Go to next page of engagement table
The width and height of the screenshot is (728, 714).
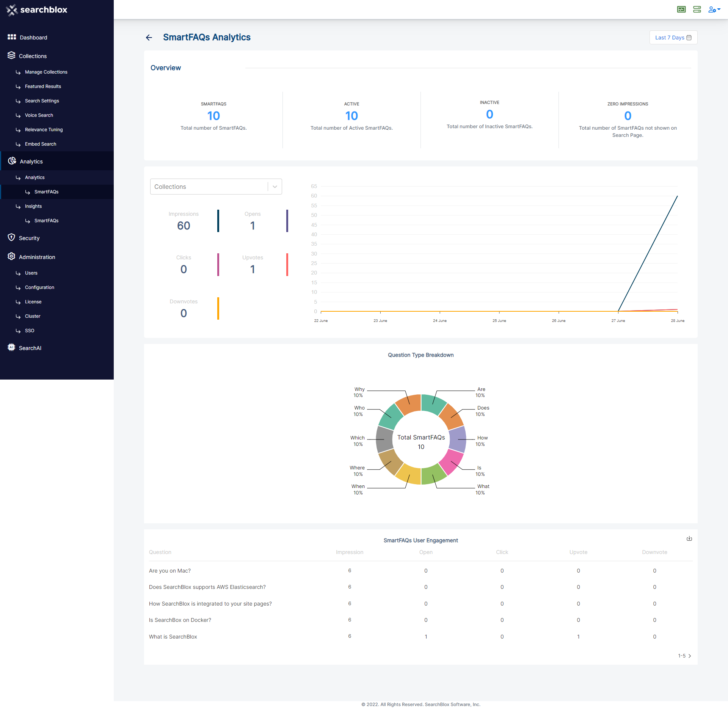[690, 656]
